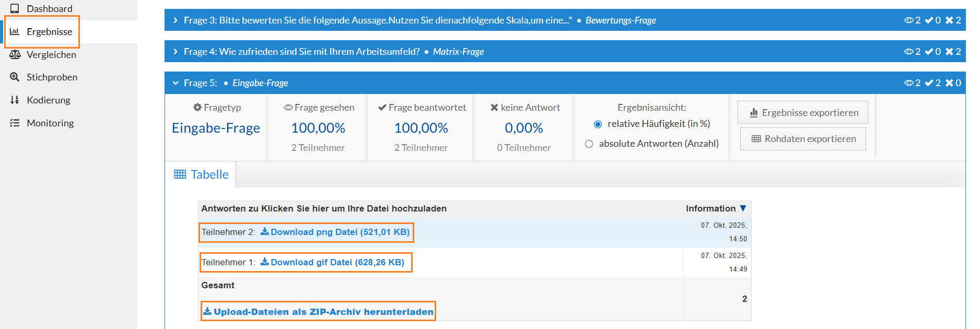Viewport: 980px width, 329px height.
Task: Click the Dashboard icon in sidebar
Action: (x=15, y=8)
